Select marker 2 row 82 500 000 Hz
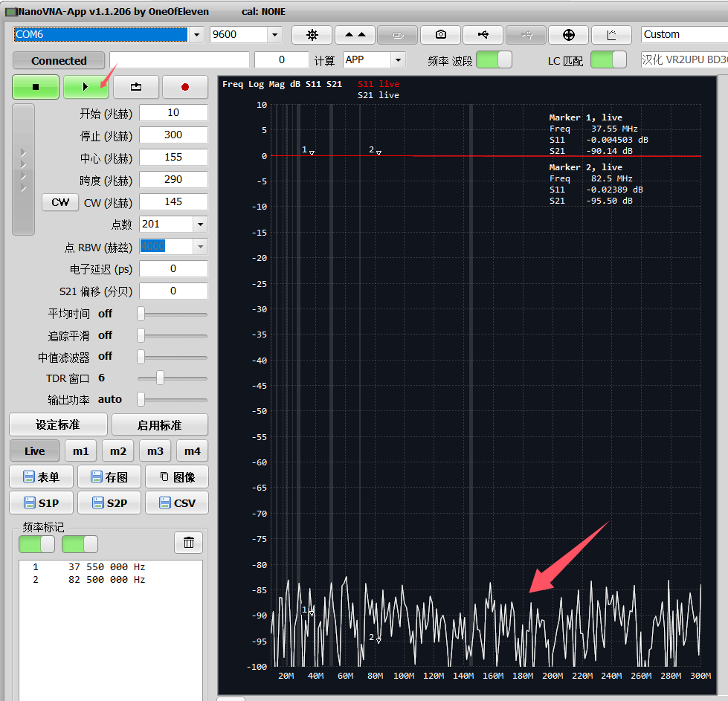This screenshot has height=701, width=728. click(x=111, y=579)
